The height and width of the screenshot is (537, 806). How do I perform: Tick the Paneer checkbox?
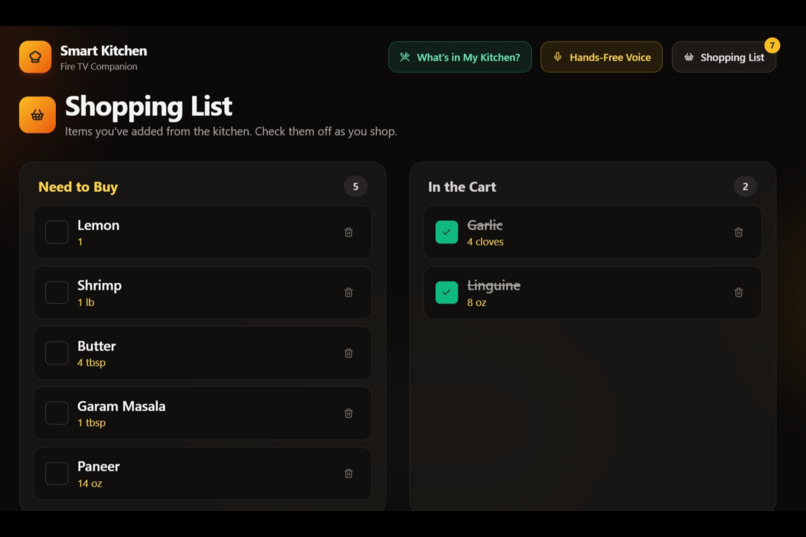(57, 473)
